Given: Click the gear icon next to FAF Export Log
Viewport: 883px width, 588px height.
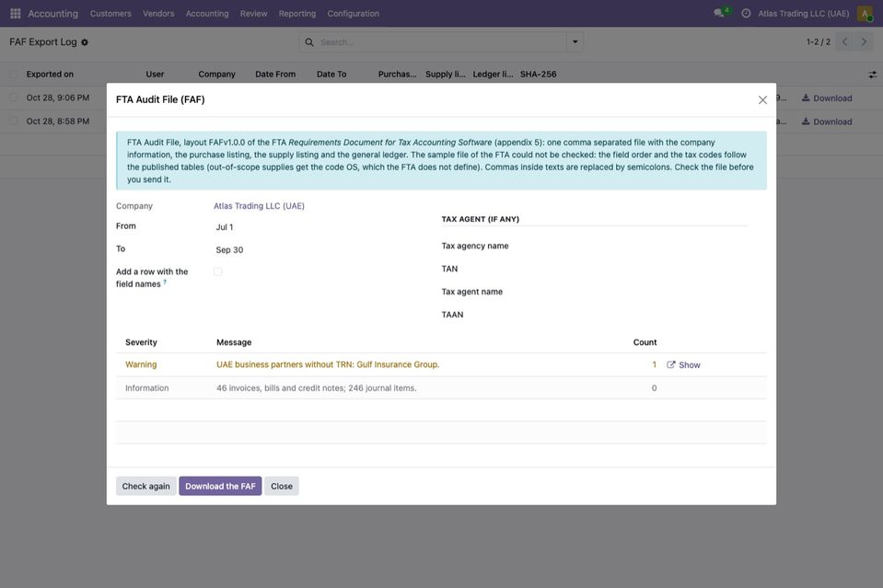Looking at the screenshot, I should click(85, 42).
